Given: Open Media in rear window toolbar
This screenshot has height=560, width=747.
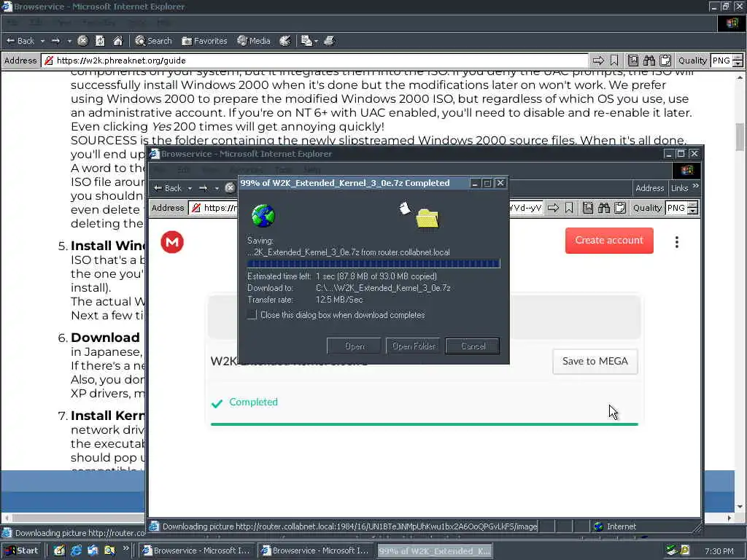Looking at the screenshot, I should 254,41.
